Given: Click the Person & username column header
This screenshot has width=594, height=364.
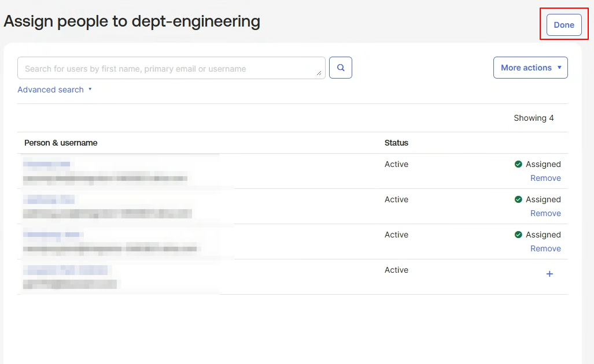Looking at the screenshot, I should click(61, 143).
